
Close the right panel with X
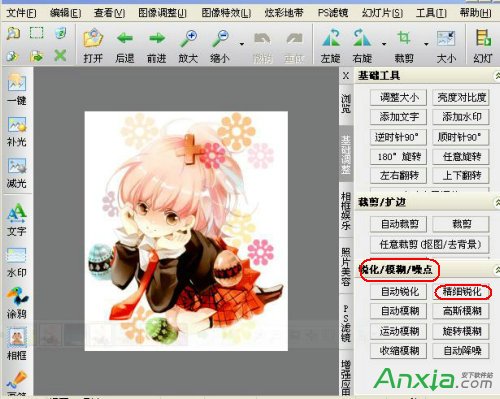point(346,76)
